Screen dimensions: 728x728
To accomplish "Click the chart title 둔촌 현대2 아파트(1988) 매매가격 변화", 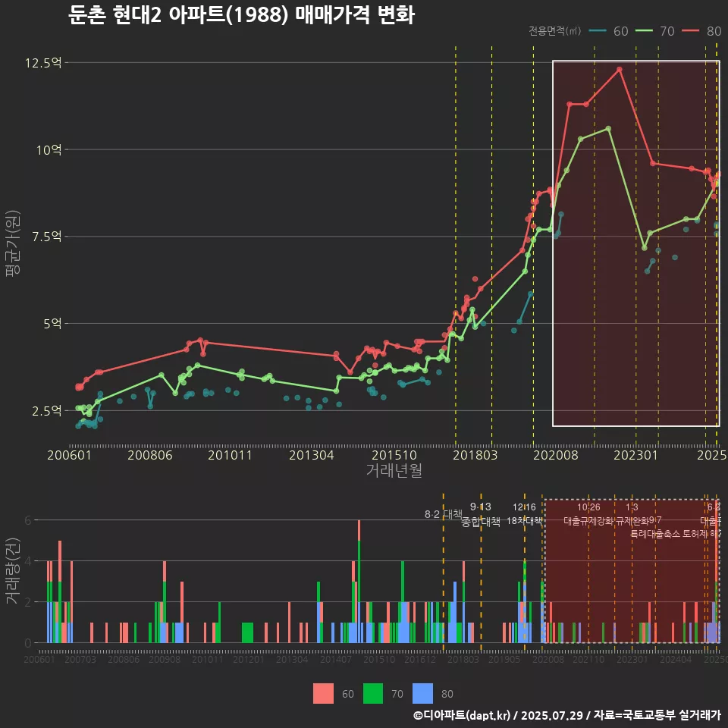I will point(241,15).
